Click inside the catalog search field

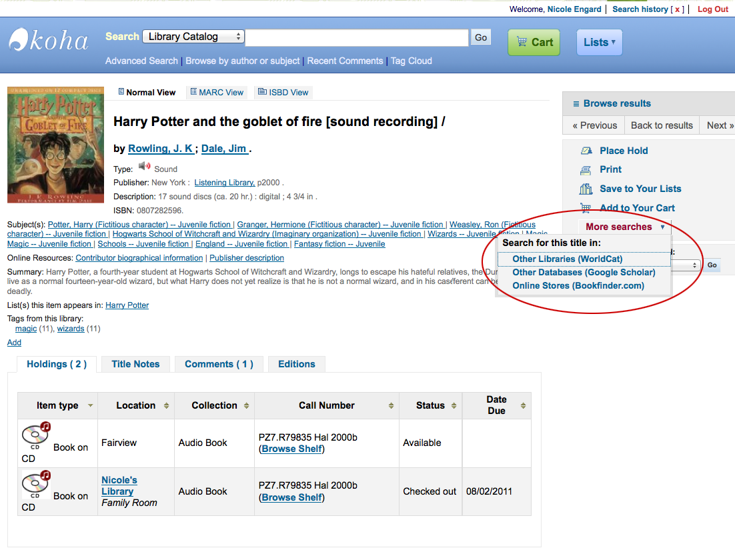pos(357,37)
